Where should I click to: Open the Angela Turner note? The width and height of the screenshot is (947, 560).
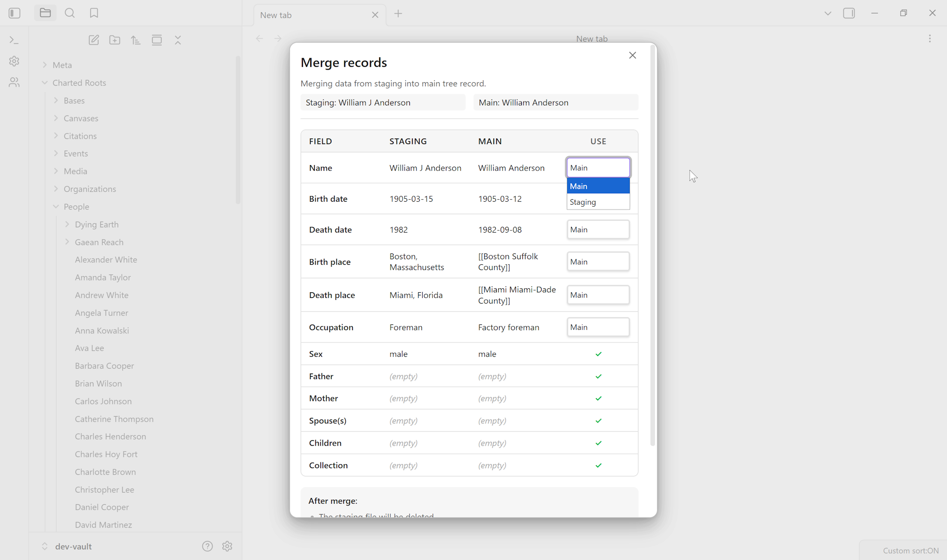(x=102, y=313)
